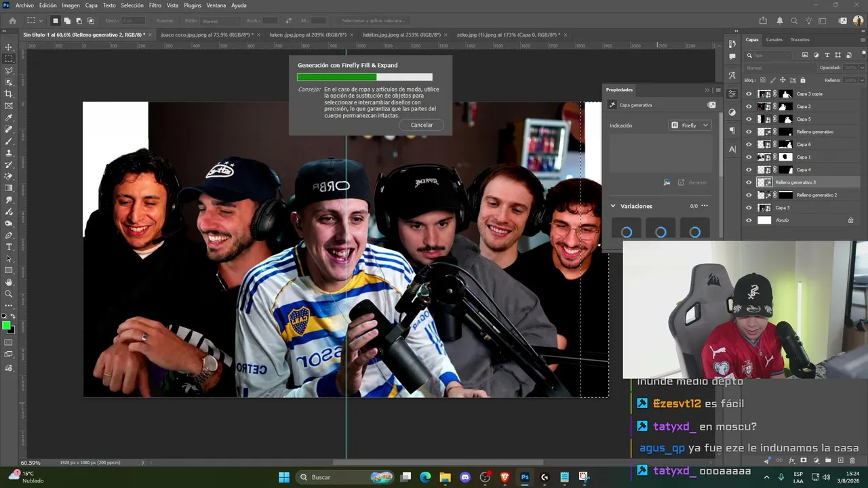Screen dimensions: 868x488
Task: Open the Windows Start menu
Action: coord(284,477)
